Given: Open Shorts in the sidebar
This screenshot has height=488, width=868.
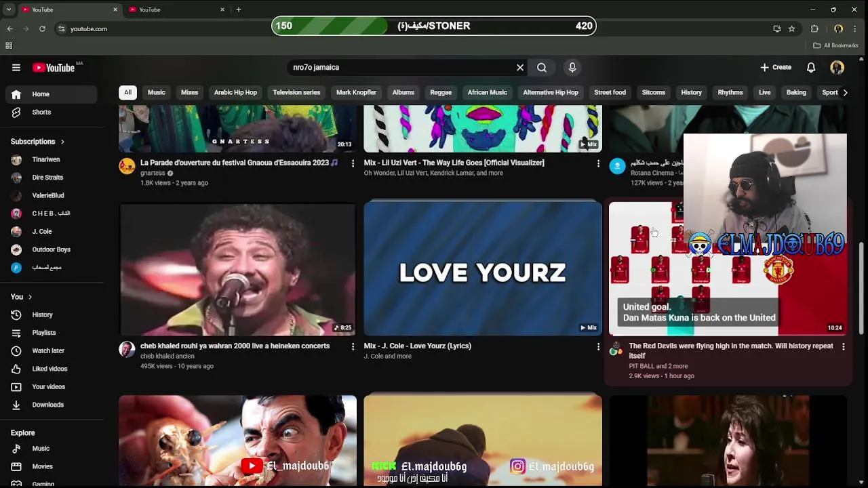Looking at the screenshot, I should tap(52, 112).
